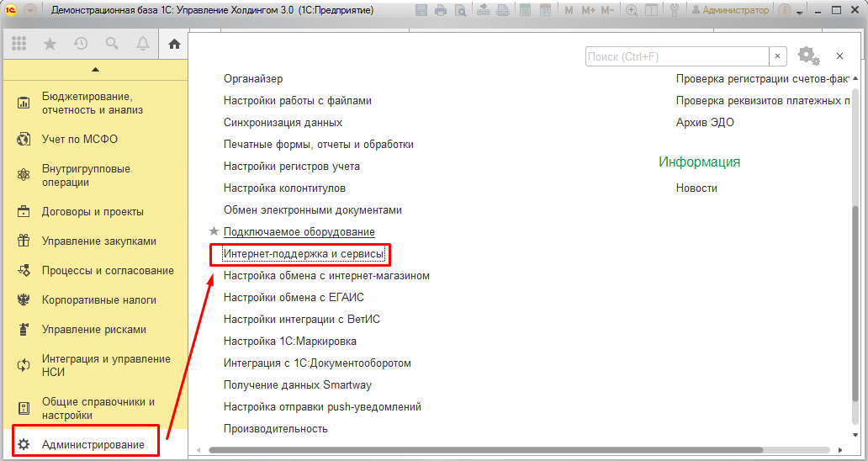Clear the search field with the x button
This screenshot has height=461, width=868.
click(778, 56)
